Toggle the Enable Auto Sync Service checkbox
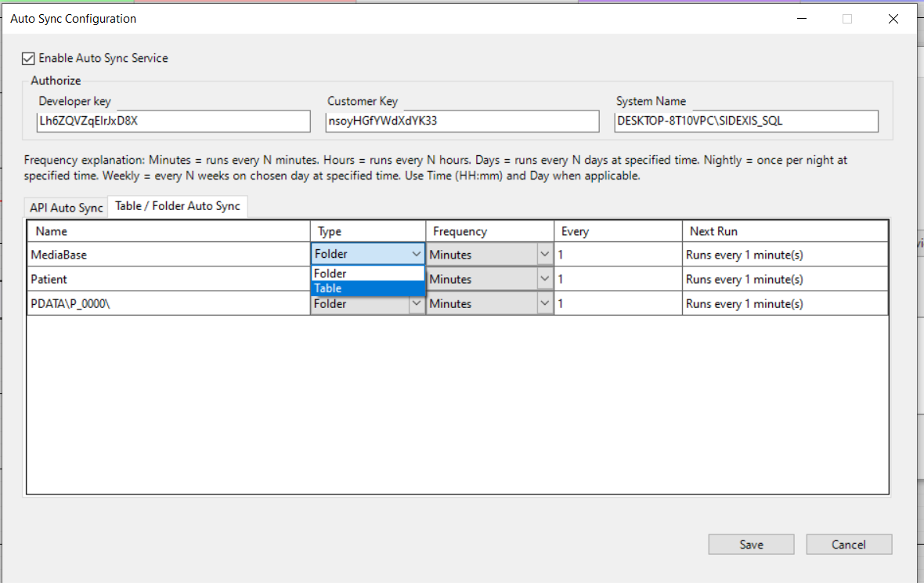Image resolution: width=924 pixels, height=583 pixels. 29,58
